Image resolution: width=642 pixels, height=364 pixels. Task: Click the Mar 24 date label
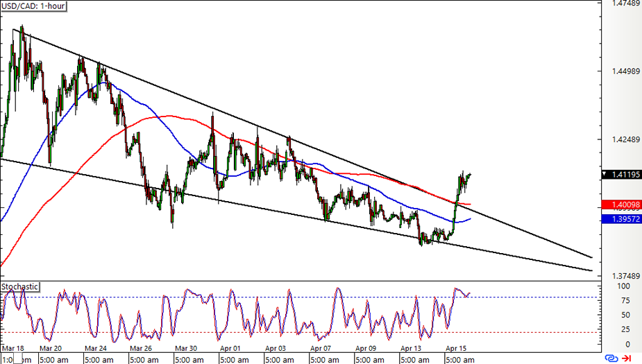point(95,349)
